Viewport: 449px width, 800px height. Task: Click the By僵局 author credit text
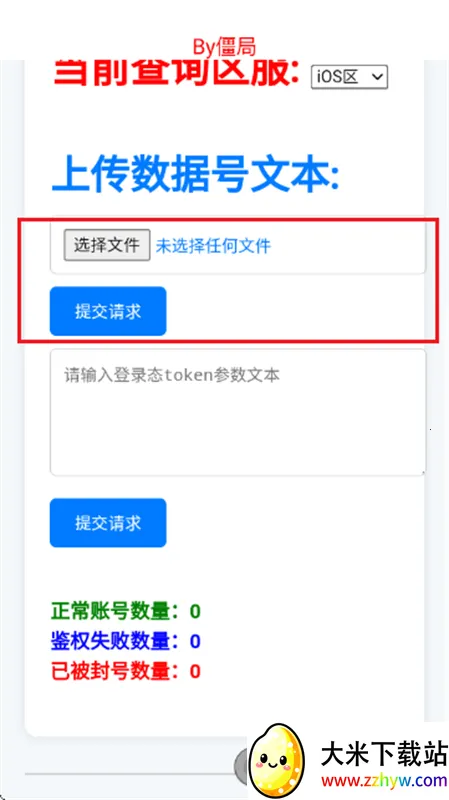(x=224, y=47)
